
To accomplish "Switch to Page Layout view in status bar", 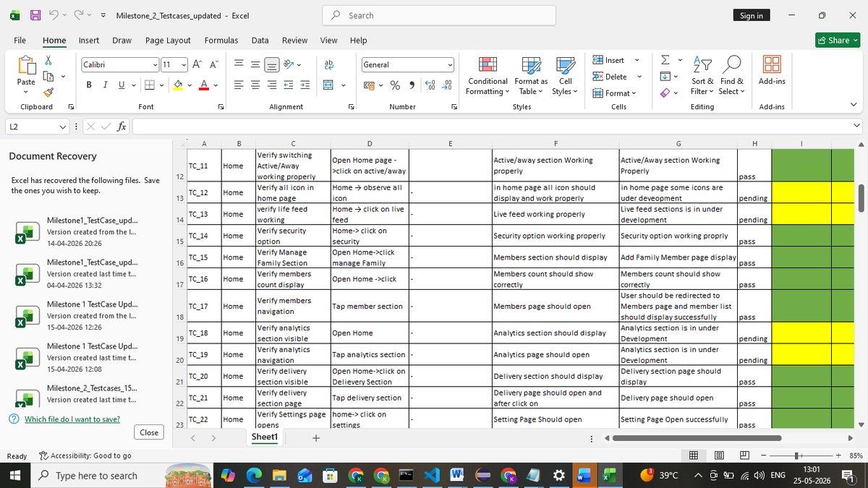I will [x=719, y=455].
